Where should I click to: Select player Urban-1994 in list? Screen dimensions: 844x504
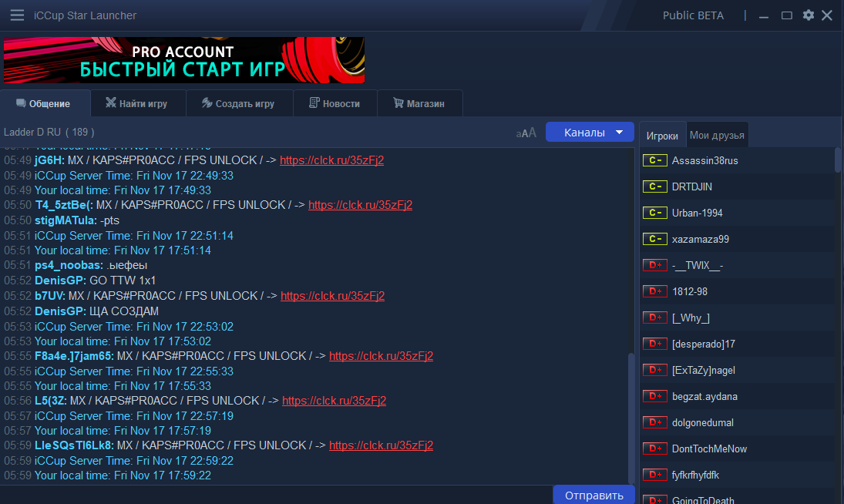tap(738, 213)
